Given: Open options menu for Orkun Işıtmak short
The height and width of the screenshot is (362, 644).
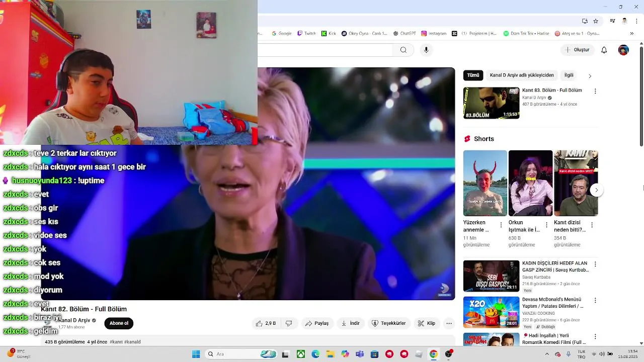Looking at the screenshot, I should 546,225.
